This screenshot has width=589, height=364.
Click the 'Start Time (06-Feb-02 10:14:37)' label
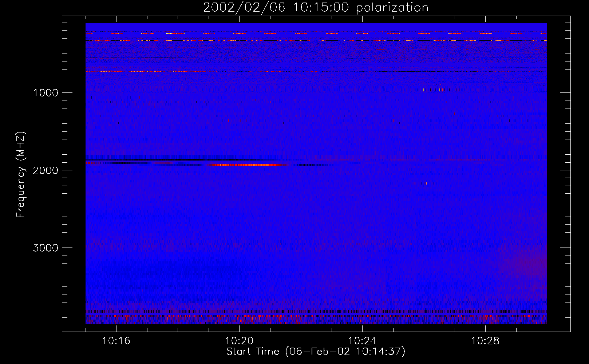point(316,352)
